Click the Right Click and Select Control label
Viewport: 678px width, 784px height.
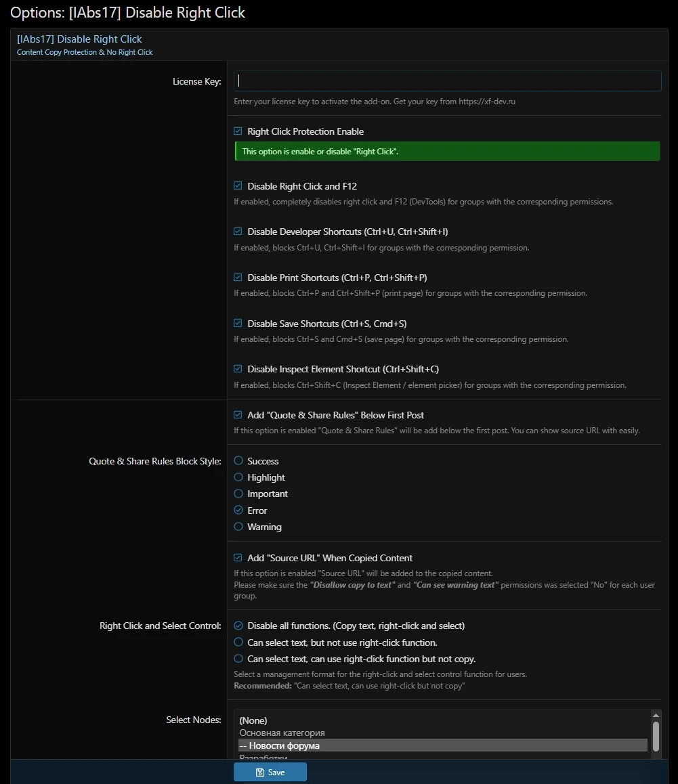160,626
